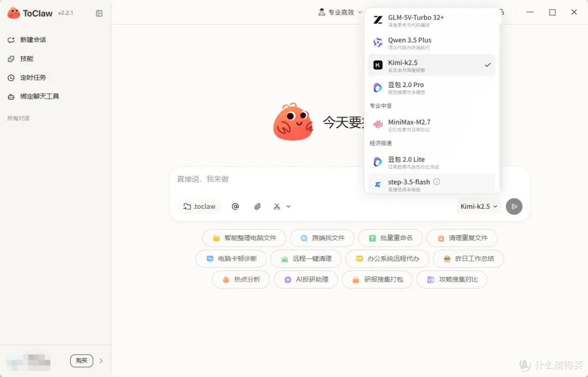Click the info icon beside step-3.5-flash
Image resolution: width=588 pixels, height=377 pixels.
(437, 182)
